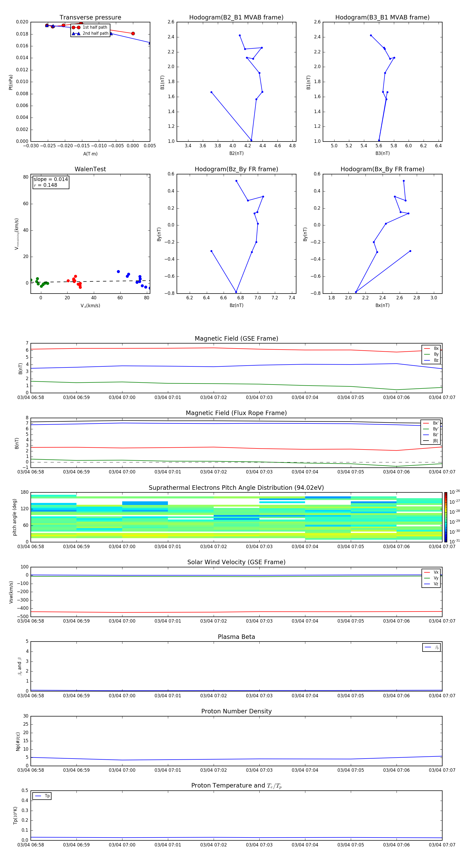Select the 'V_A(km/s)' x-axis label
Viewport: 473px width, 868px height.
click(90, 306)
